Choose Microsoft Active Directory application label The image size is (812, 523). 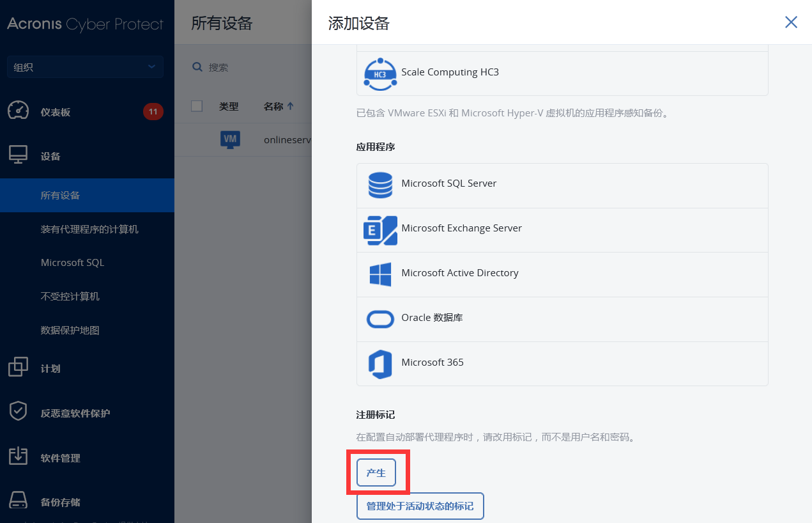[460, 273]
